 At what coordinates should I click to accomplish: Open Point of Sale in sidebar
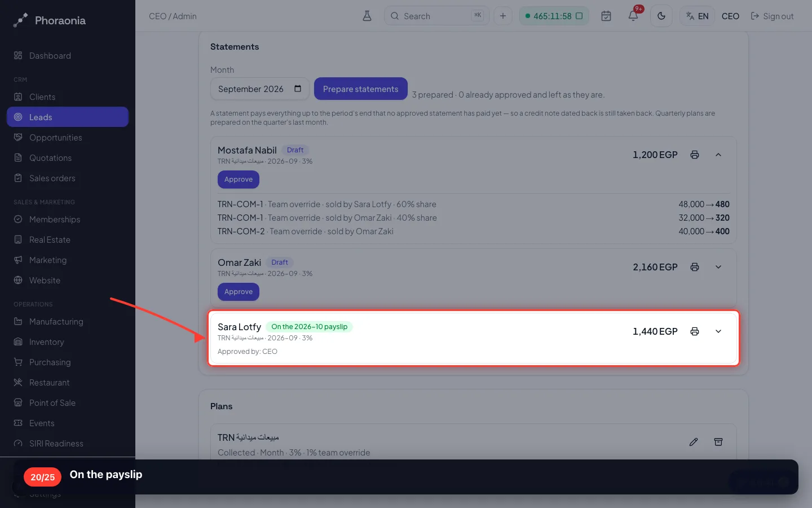[68, 403]
